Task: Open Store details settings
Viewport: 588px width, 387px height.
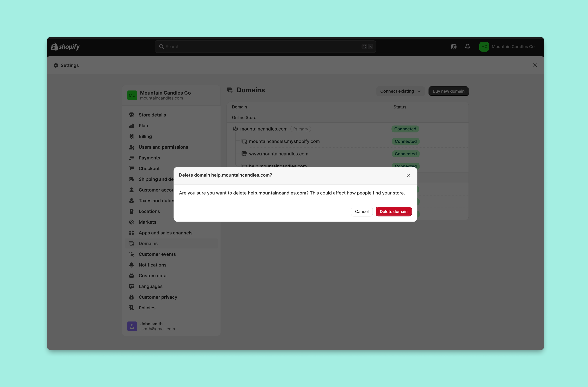Action: click(x=171, y=115)
